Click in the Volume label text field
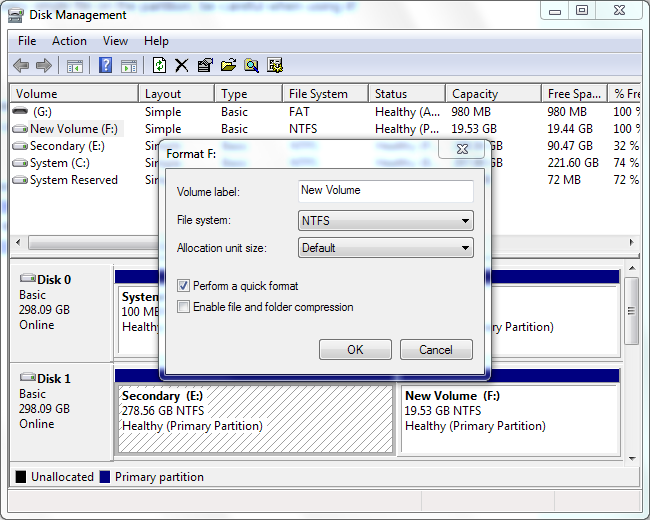 pos(386,191)
